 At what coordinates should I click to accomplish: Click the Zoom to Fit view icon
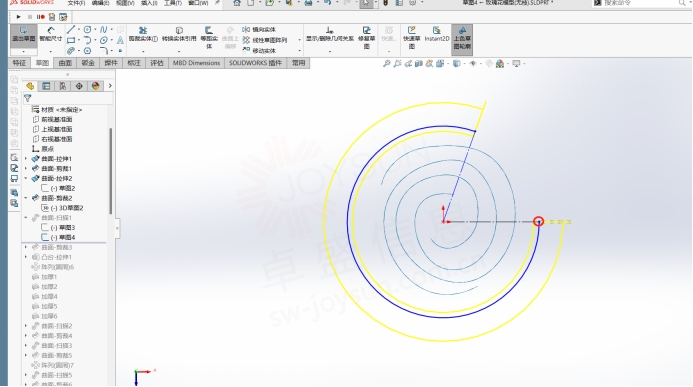coord(386,64)
